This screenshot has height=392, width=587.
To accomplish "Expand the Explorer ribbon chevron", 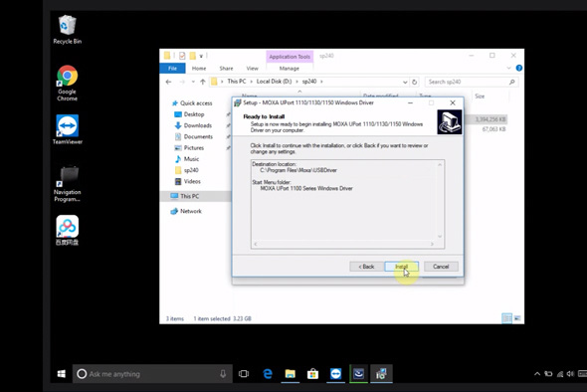I will click(508, 68).
